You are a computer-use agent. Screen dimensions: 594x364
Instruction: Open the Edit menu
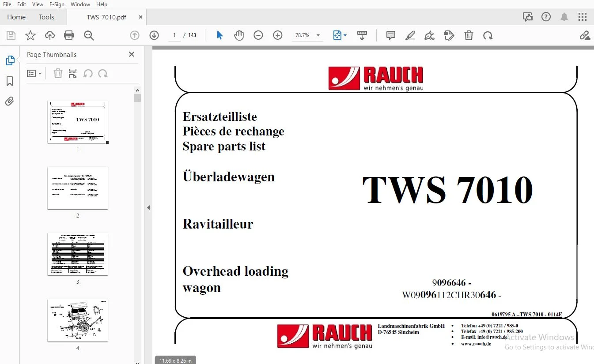(x=21, y=4)
